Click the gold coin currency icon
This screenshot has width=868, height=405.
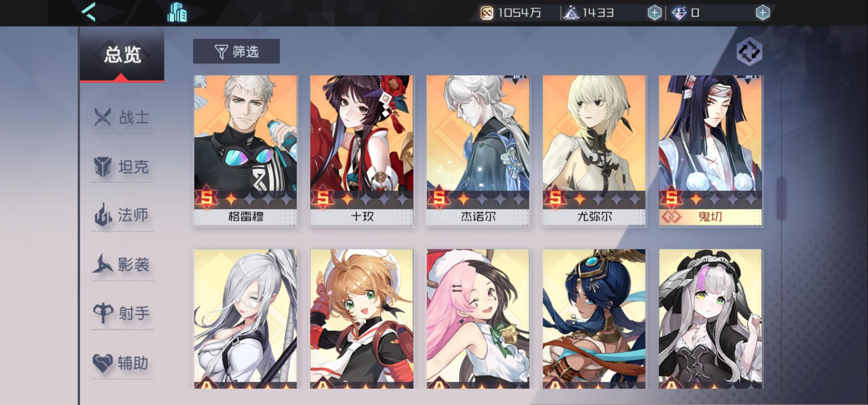487,13
